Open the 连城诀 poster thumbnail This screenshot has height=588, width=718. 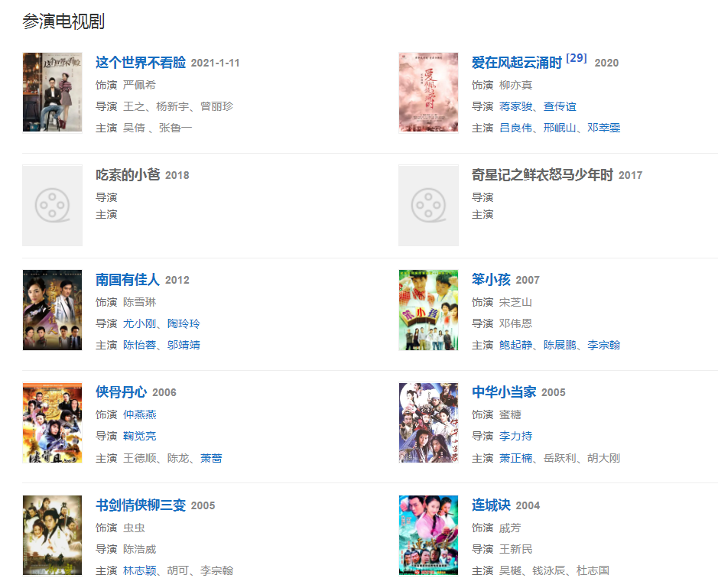428,535
